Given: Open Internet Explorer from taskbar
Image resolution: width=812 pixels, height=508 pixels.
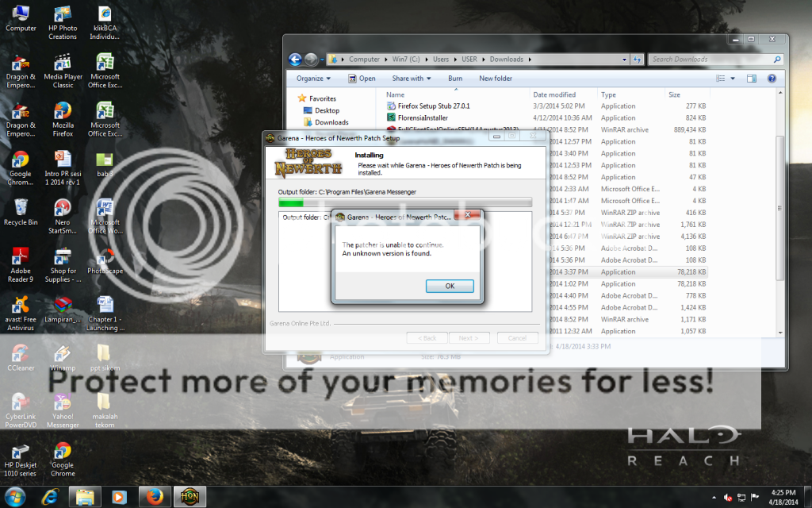Looking at the screenshot, I should point(50,498).
